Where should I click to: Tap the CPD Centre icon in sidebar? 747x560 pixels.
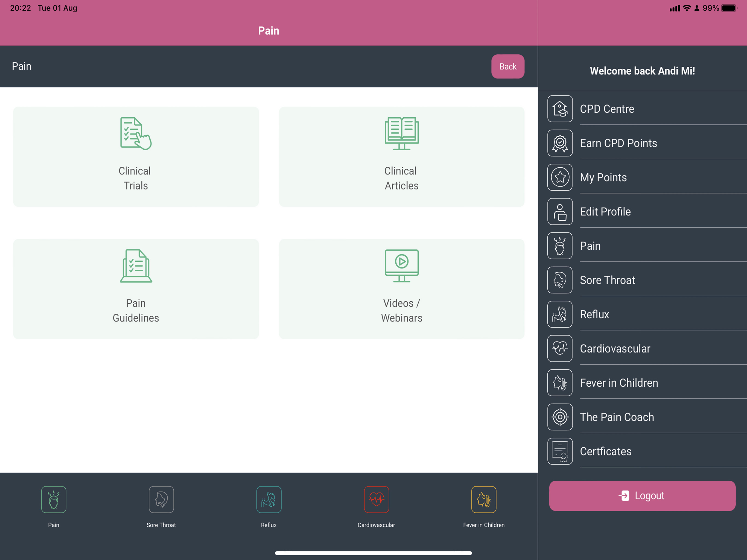[x=560, y=109]
